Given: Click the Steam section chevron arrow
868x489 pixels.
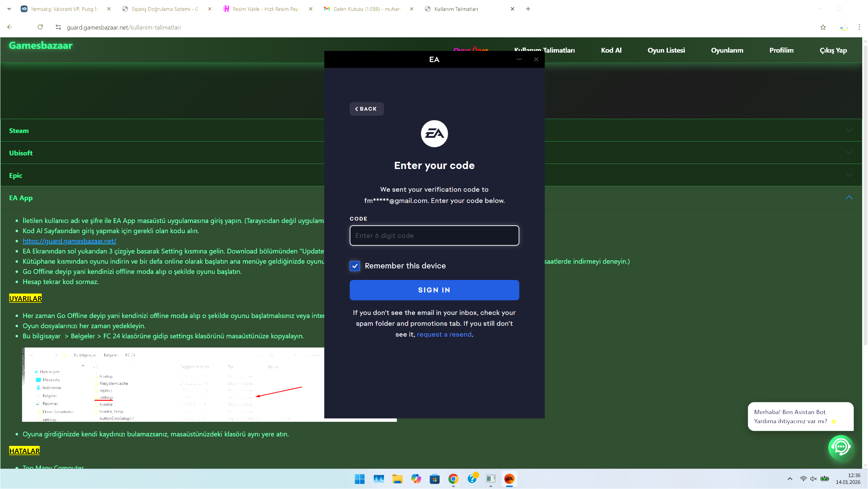Looking at the screenshot, I should pos(849,130).
